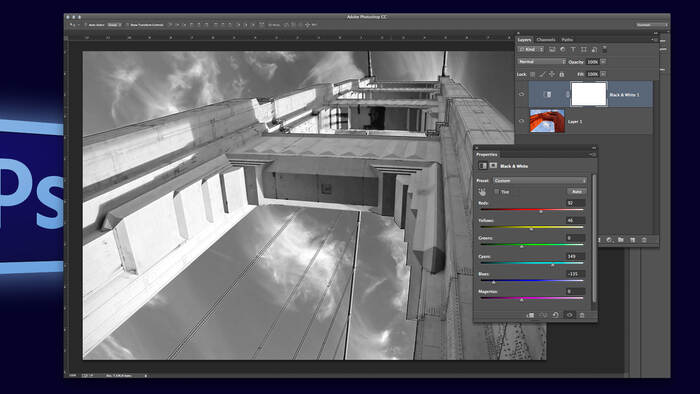
Task: Select the Properties panel tab
Action: pyautogui.click(x=487, y=154)
